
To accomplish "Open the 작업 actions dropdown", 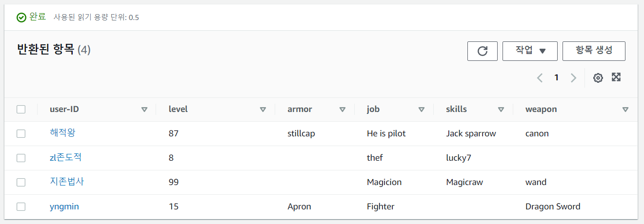I will point(530,51).
